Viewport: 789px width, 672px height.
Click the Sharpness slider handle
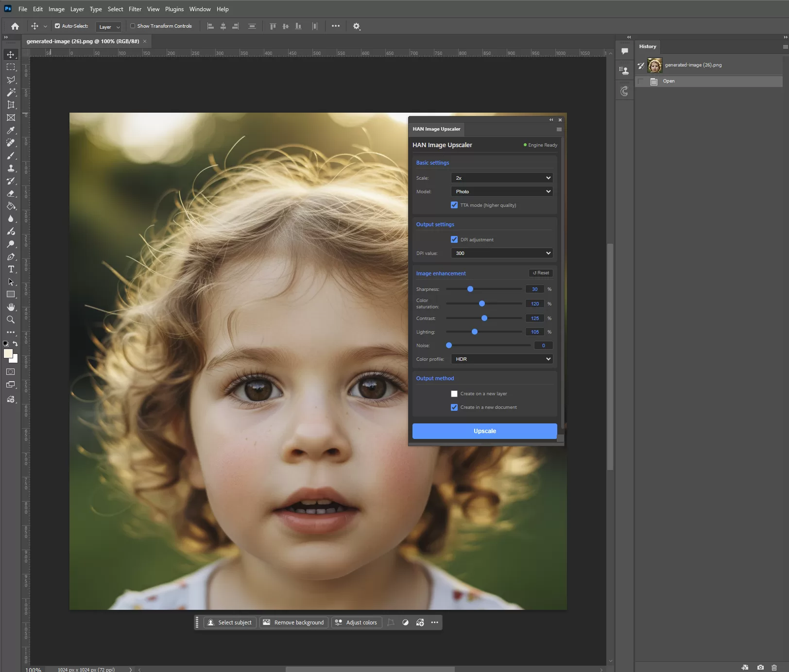470,289
